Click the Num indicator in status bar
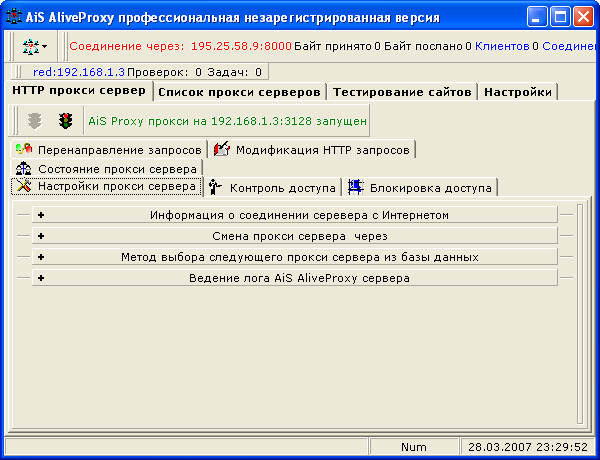The width and height of the screenshot is (600, 460). [x=414, y=447]
